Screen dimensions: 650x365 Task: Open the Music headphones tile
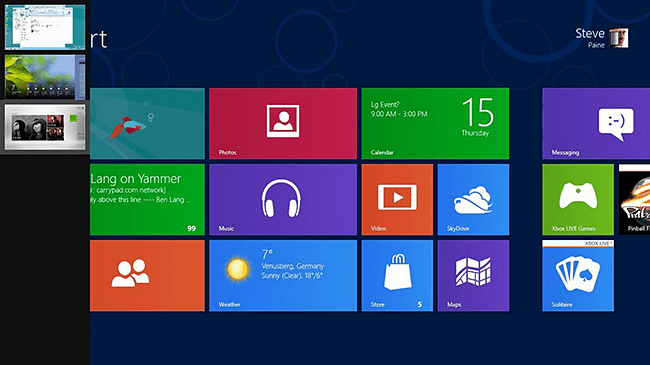(283, 200)
